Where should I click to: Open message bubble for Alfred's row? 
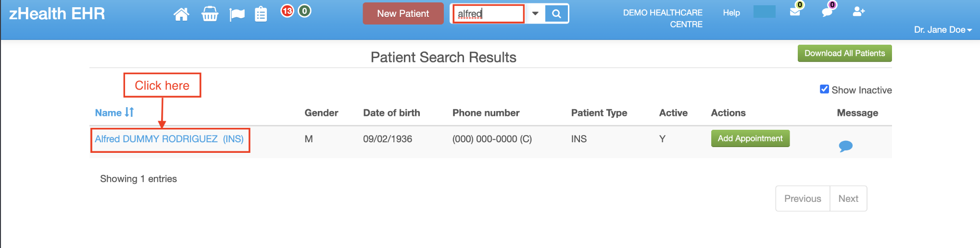pos(845,146)
